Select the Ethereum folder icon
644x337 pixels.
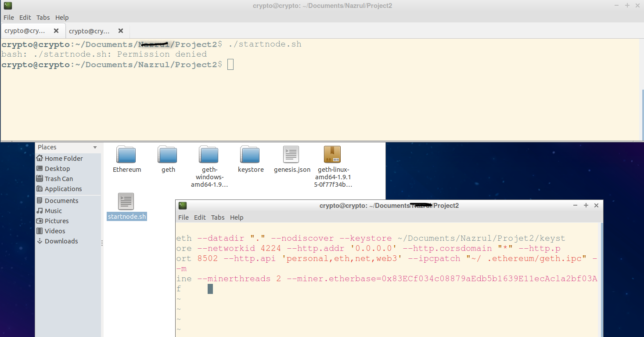[x=126, y=154]
